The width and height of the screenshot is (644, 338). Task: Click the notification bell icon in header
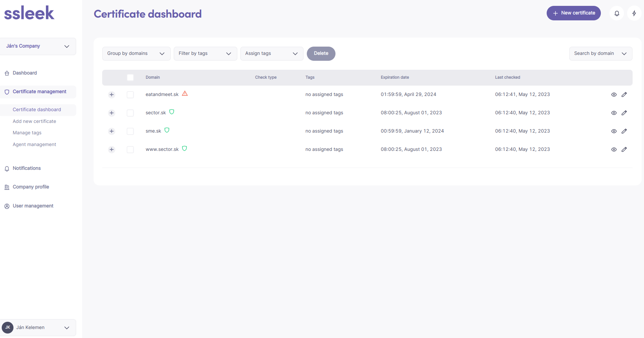[617, 13]
